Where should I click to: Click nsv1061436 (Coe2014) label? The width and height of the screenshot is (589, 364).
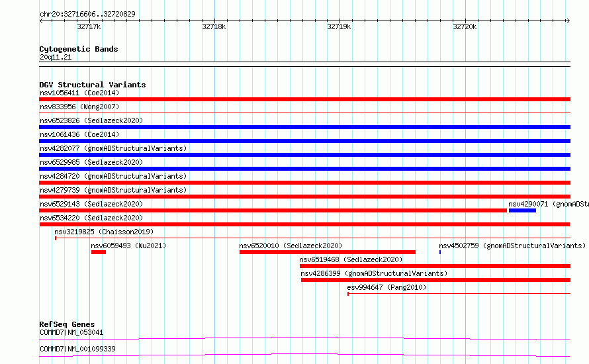click(x=79, y=134)
